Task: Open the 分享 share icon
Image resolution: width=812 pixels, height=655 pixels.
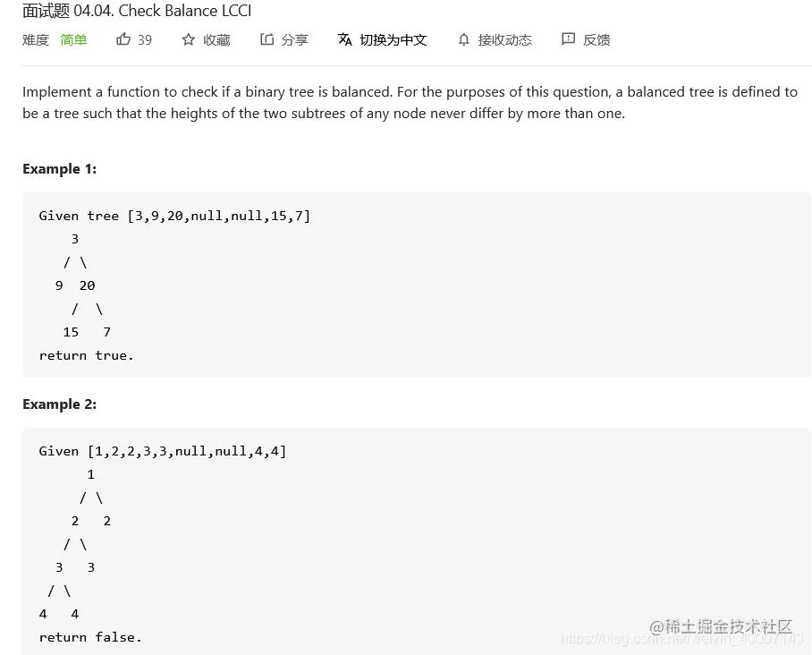Action: tap(266, 39)
